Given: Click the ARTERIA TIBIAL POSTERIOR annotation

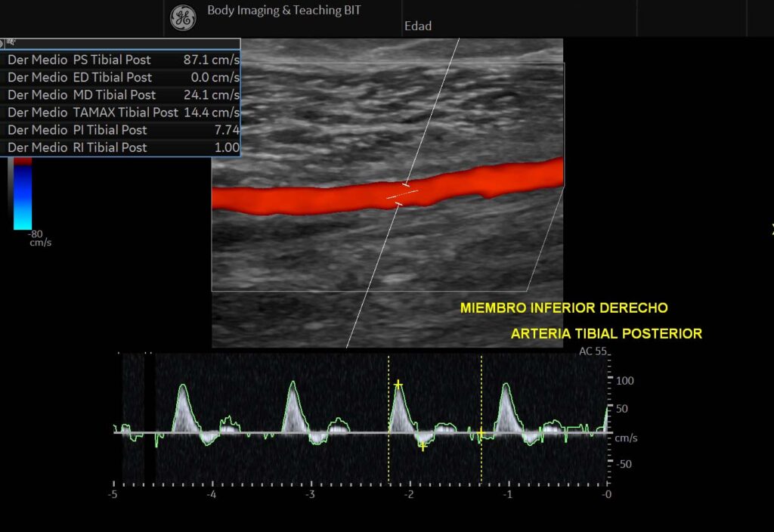Looking at the screenshot, I should click(606, 333).
